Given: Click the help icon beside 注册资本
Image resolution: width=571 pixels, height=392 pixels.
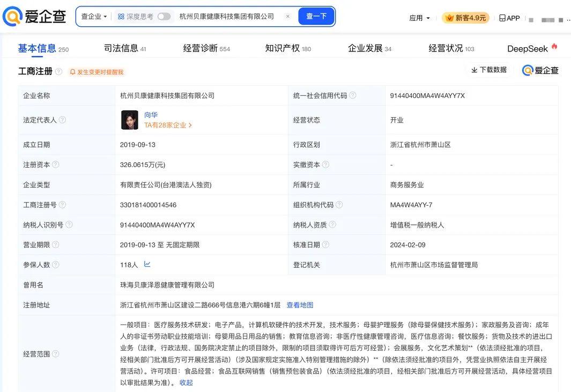Looking at the screenshot, I should click(55, 164).
